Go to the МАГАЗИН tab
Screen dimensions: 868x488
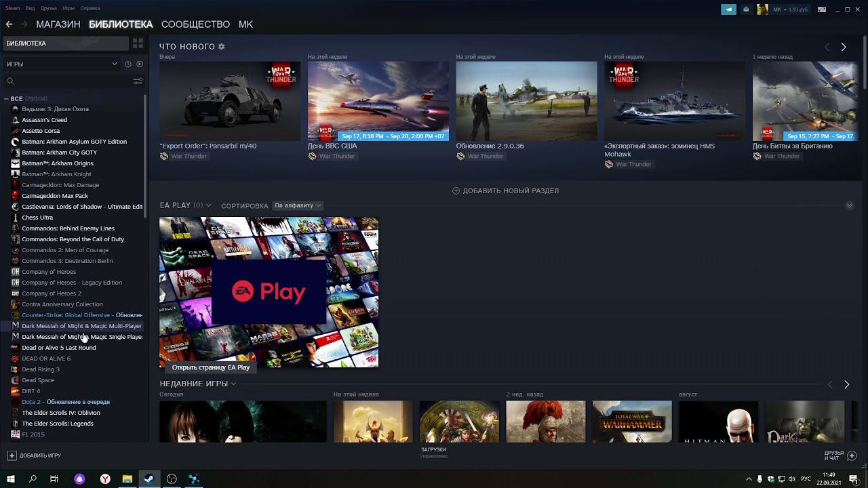coord(58,24)
